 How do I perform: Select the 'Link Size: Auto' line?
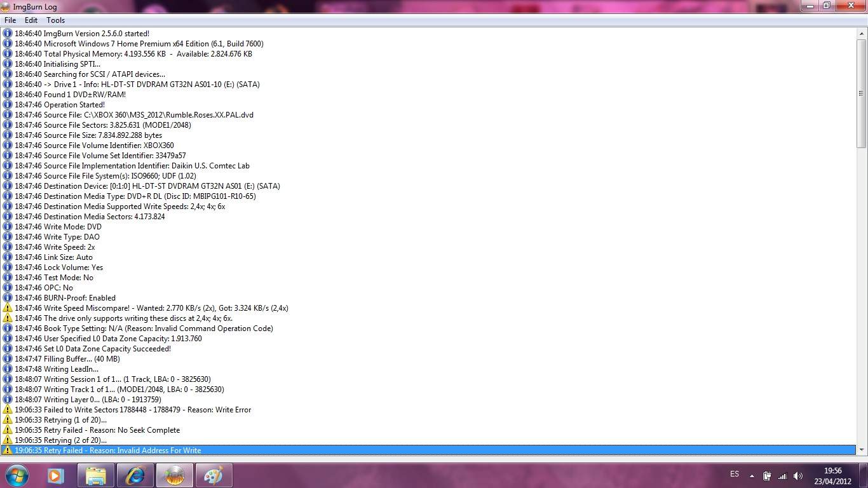click(429, 257)
